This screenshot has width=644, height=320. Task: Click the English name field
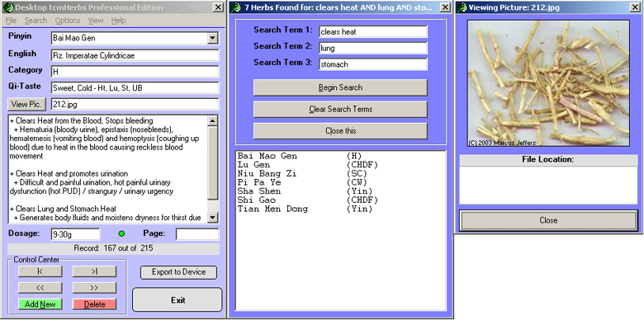coord(135,55)
